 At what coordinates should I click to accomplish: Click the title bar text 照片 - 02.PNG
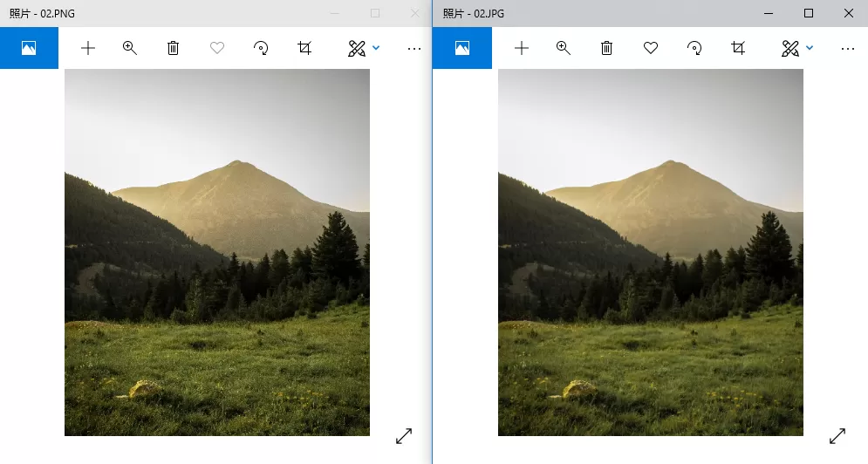[42, 13]
